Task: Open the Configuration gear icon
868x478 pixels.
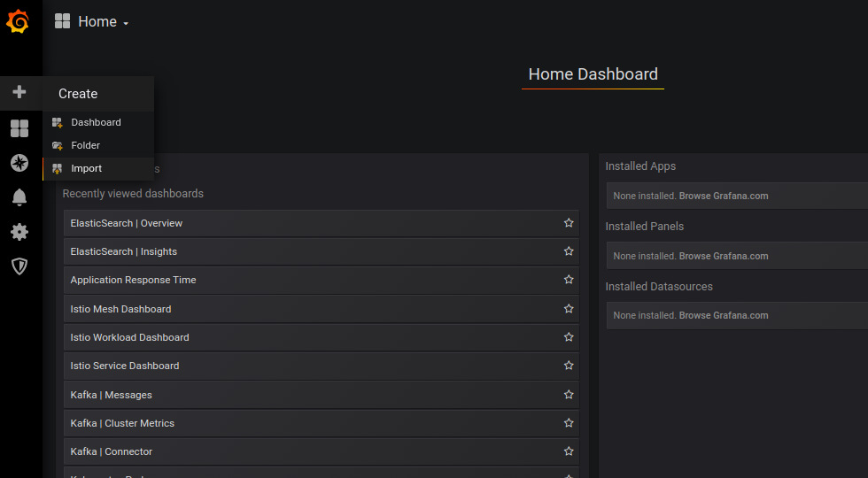Action: (19, 232)
